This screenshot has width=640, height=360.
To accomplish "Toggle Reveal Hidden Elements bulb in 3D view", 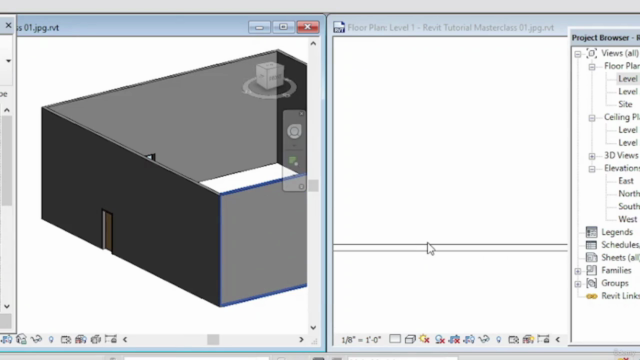I will 51,340.
